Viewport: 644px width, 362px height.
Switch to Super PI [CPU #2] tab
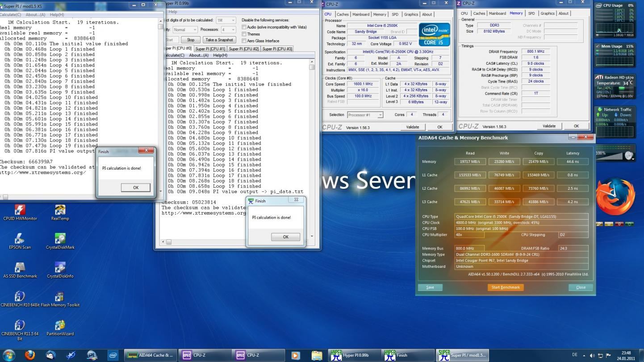coord(244,49)
